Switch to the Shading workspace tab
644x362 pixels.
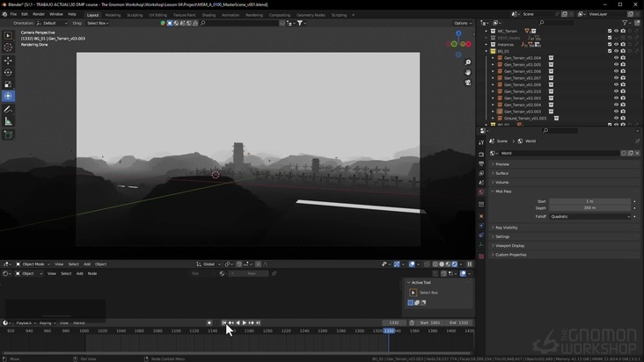[209, 15]
